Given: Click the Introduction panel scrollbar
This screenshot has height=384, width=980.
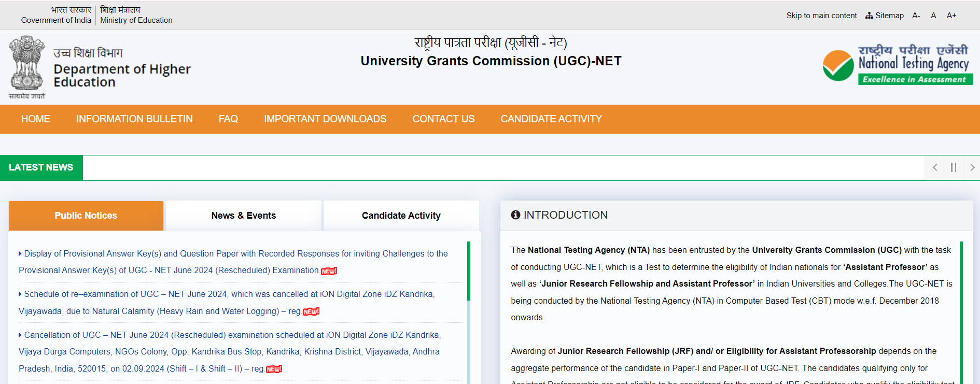Looking at the screenshot, I should point(961,312).
